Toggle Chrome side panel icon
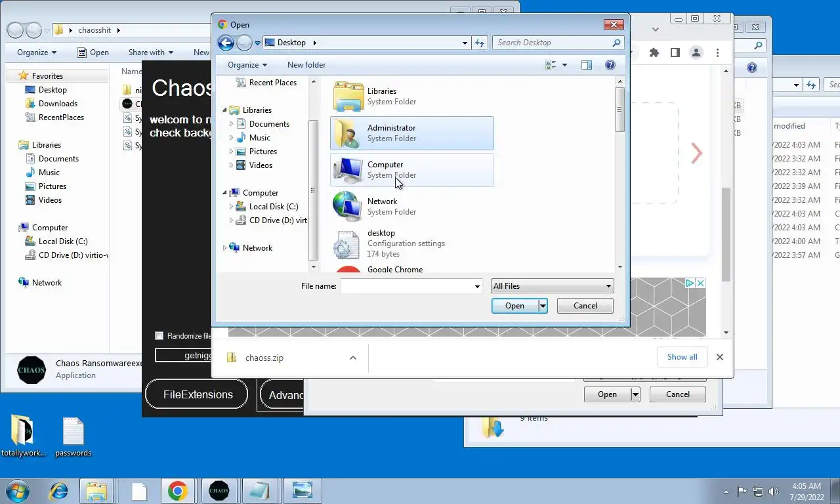This screenshot has height=504, width=840. point(675,52)
